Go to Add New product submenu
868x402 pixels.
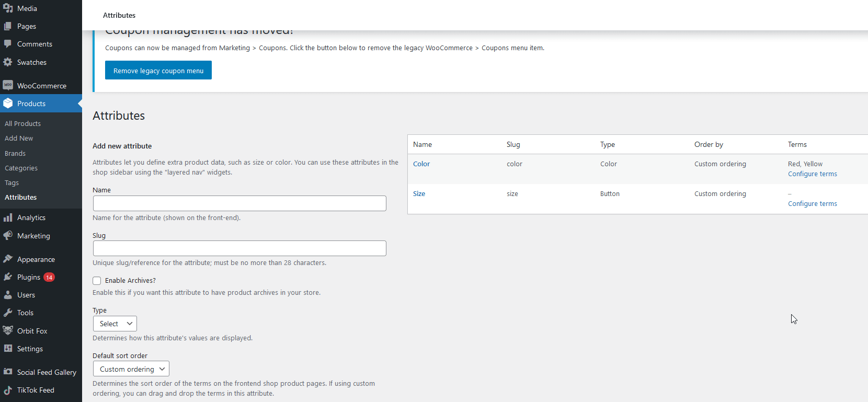[x=19, y=138]
